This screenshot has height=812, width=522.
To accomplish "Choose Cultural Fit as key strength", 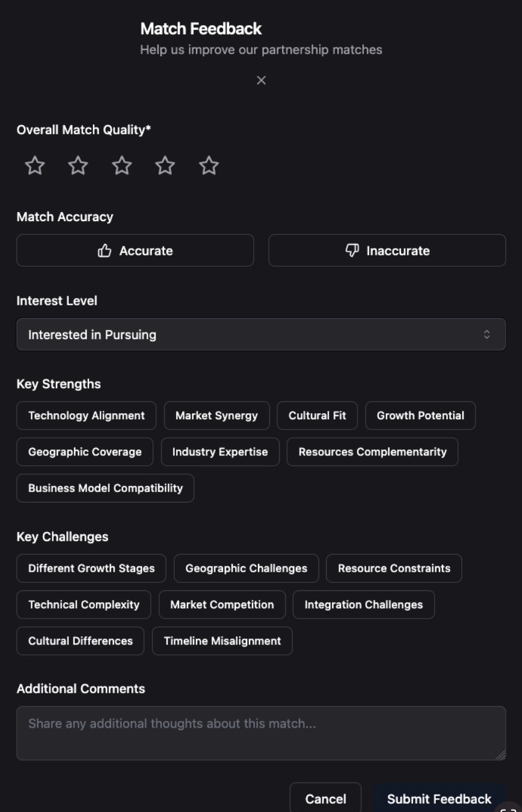I will (x=317, y=416).
